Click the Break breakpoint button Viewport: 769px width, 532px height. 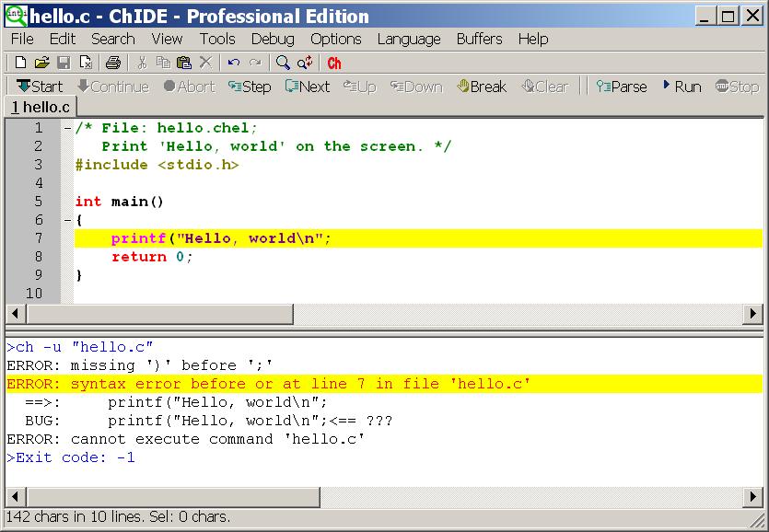(482, 87)
